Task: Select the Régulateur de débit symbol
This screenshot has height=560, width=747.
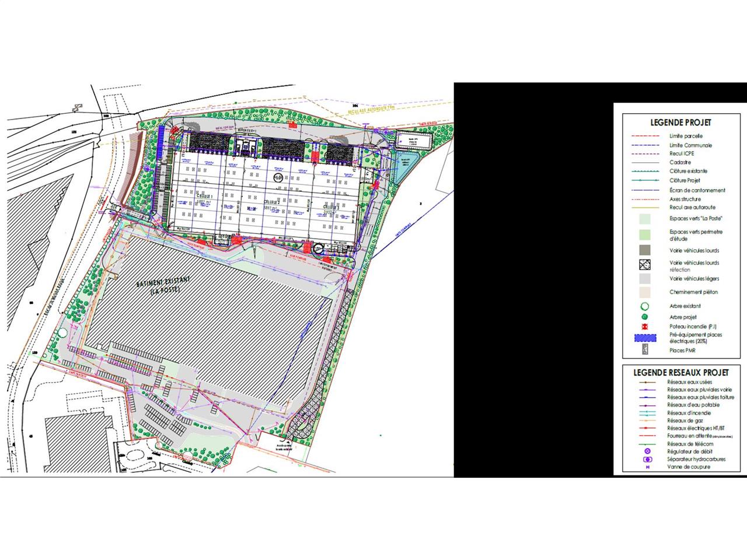Action: point(647,452)
